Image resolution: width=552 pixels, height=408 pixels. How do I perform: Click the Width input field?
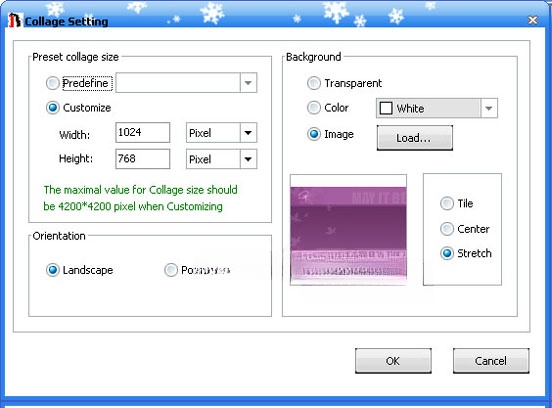point(143,132)
